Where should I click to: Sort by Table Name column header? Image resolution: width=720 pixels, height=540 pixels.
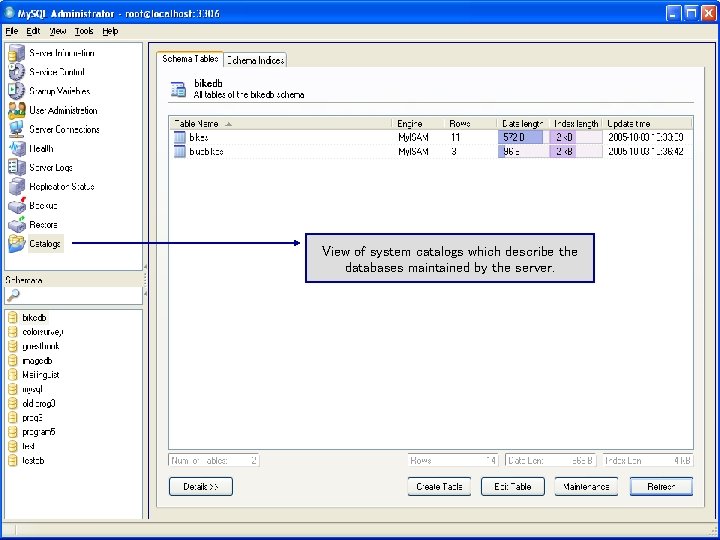point(280,124)
